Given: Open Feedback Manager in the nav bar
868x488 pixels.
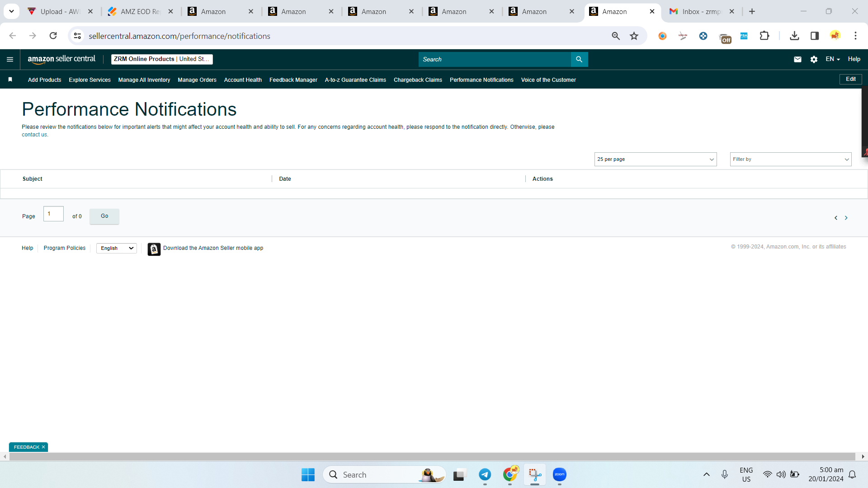Looking at the screenshot, I should click(293, 80).
